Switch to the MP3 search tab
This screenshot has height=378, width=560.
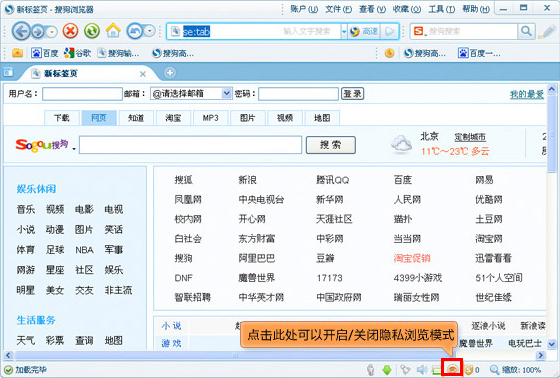210,118
